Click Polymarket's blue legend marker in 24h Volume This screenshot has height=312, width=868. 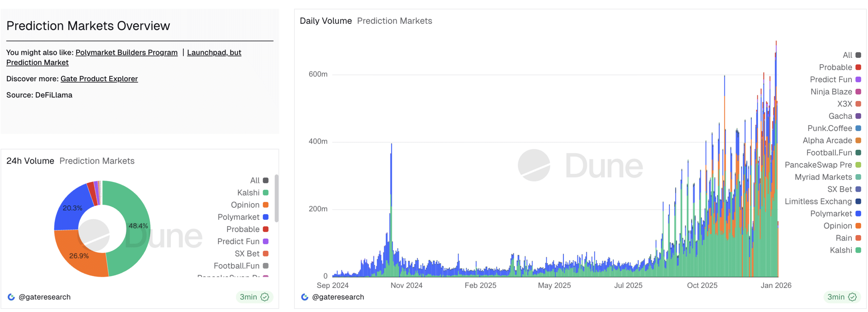[x=266, y=217]
